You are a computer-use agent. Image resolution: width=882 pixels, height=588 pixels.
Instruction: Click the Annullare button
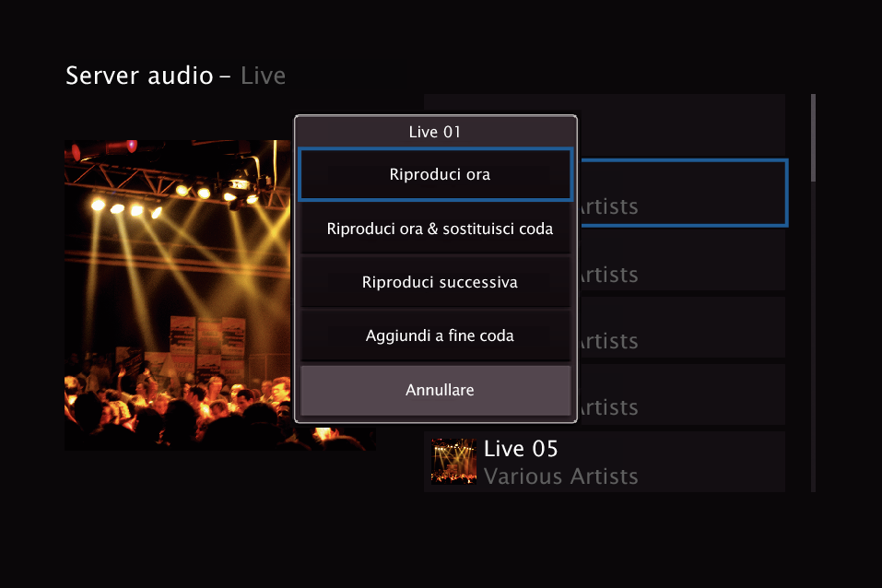click(435, 390)
